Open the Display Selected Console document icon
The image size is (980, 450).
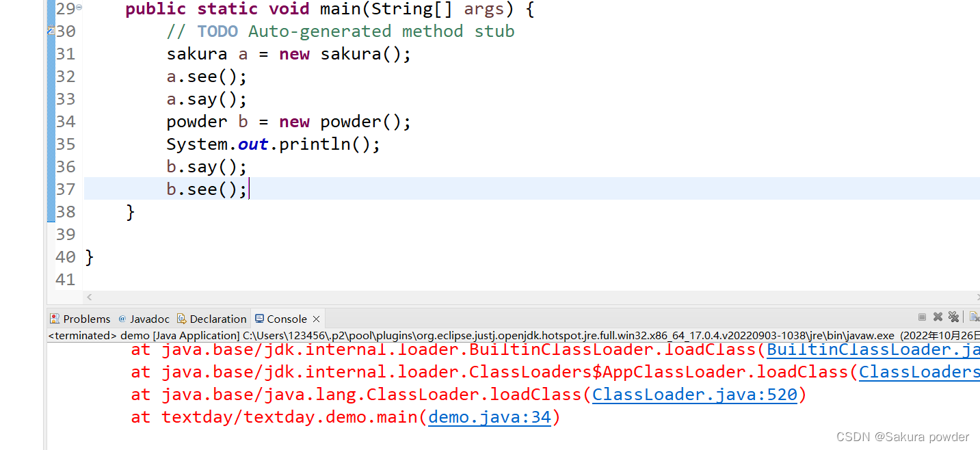click(x=973, y=317)
